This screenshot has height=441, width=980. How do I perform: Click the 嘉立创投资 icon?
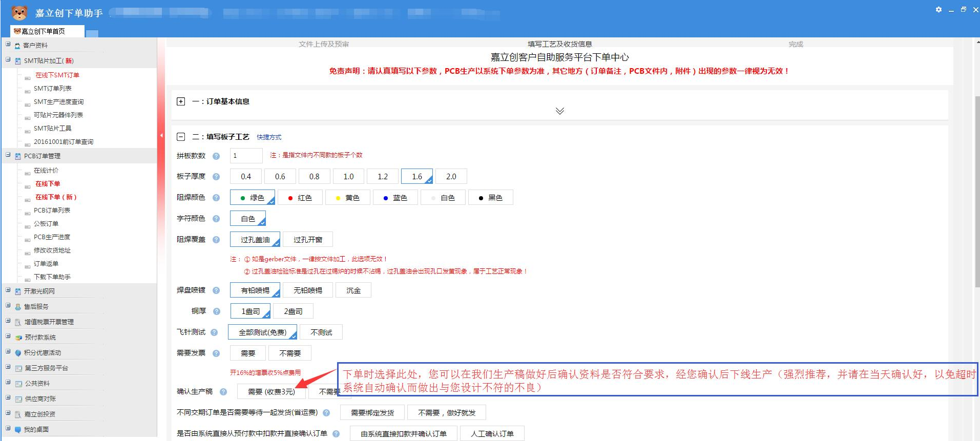[18, 414]
